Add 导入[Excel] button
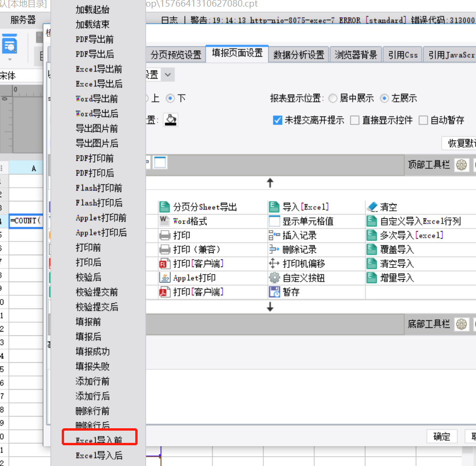The image size is (476, 466). tap(299, 207)
